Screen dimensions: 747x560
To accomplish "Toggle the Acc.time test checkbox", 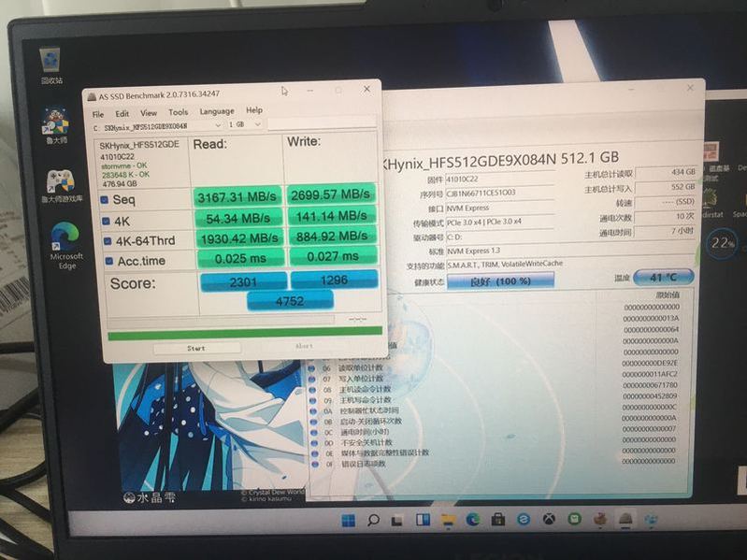I will click(x=108, y=261).
